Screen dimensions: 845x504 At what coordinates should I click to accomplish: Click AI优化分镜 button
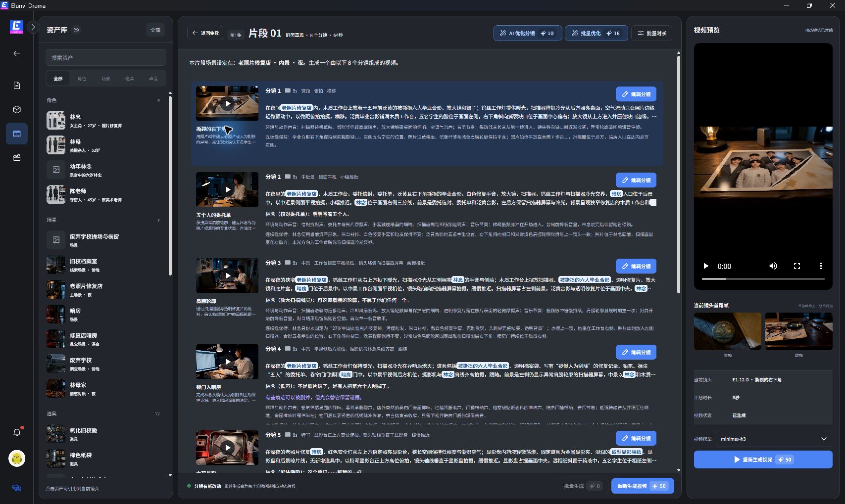tap(528, 33)
